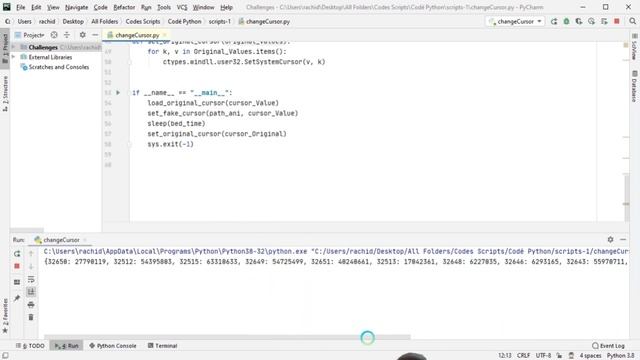This screenshot has width=640, height=360.
Task: Open the SciView side panel
Action: pos(635,47)
